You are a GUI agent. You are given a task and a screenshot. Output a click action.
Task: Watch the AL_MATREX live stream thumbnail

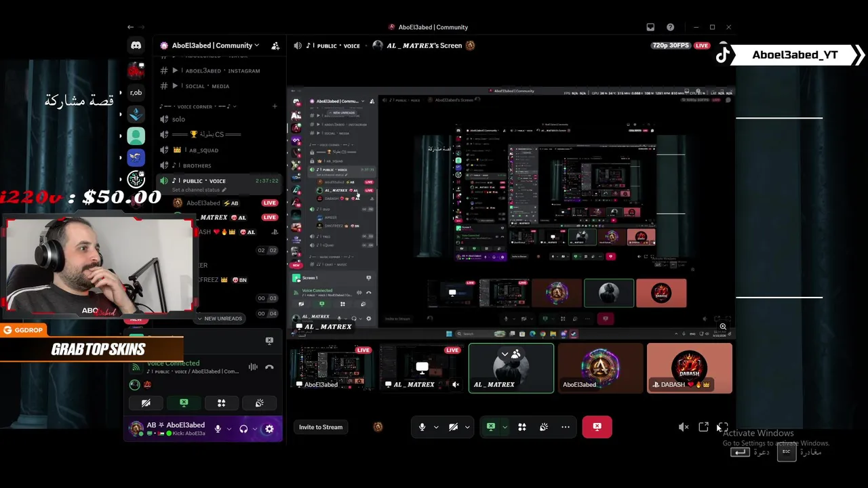coord(421,368)
